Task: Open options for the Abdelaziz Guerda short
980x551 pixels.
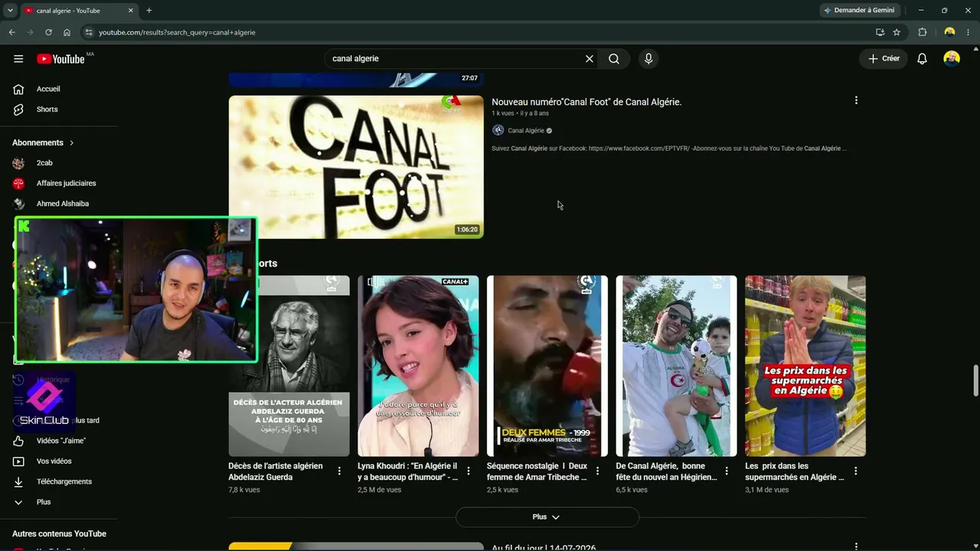Action: click(x=339, y=471)
